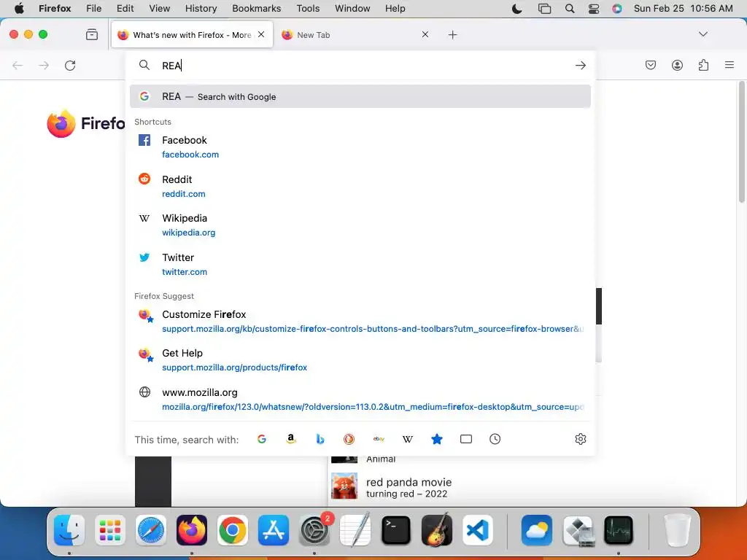Viewport: 747px width, 560px height.
Task: Close the New Tab tab
Action: (x=425, y=34)
